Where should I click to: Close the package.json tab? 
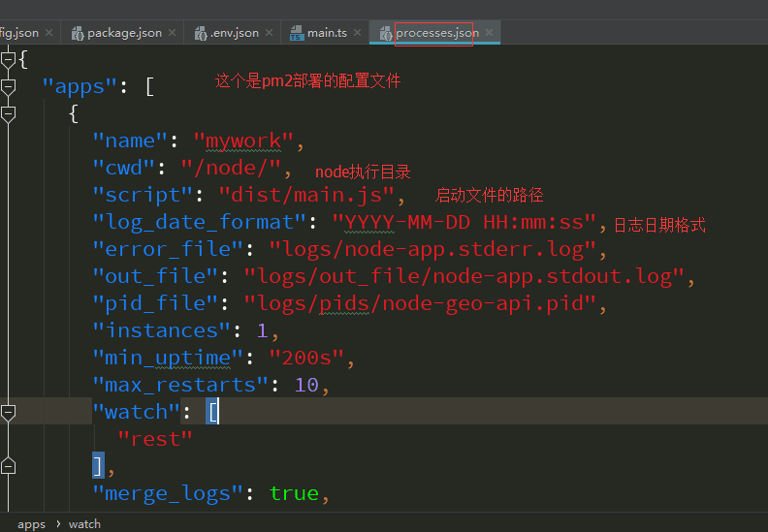[173, 33]
